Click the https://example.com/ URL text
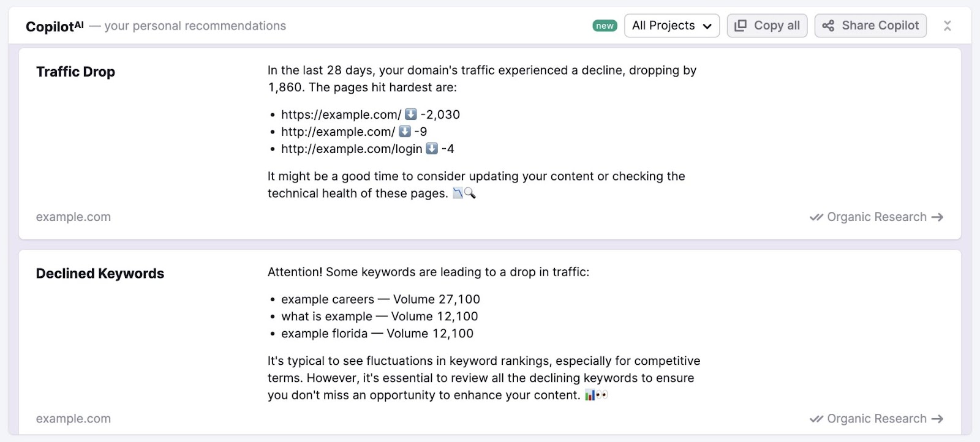Viewport: 980px width, 442px height. point(341,114)
